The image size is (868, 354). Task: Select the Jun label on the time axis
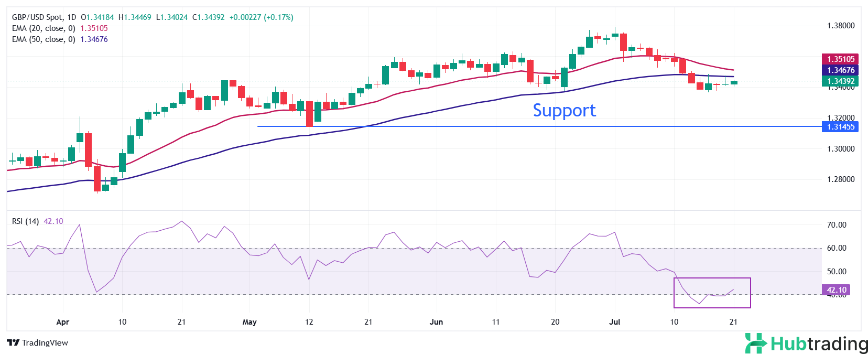click(x=436, y=322)
